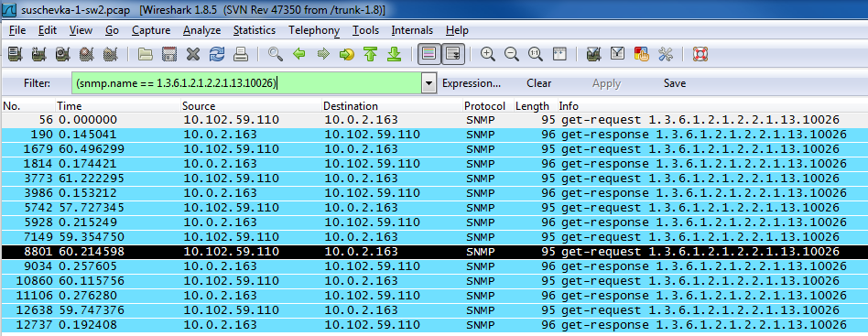Click inside the display filter field
This screenshot has height=336, width=868.
(246, 83)
